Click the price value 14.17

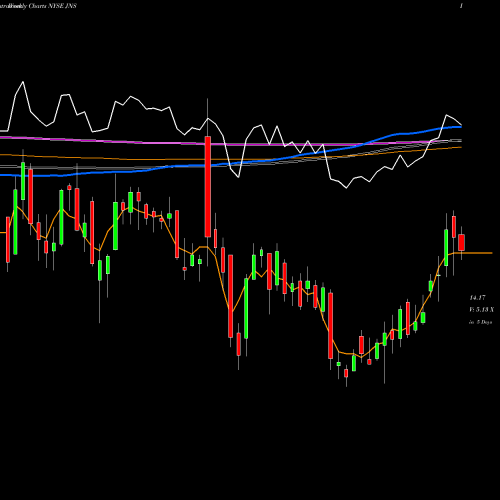477,298
